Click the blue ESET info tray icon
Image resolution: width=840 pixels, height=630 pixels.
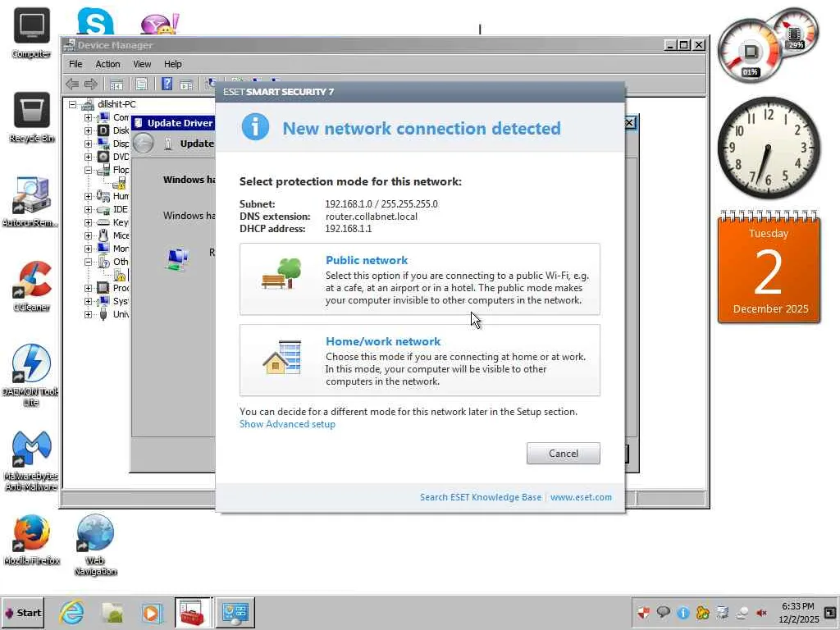(683, 613)
